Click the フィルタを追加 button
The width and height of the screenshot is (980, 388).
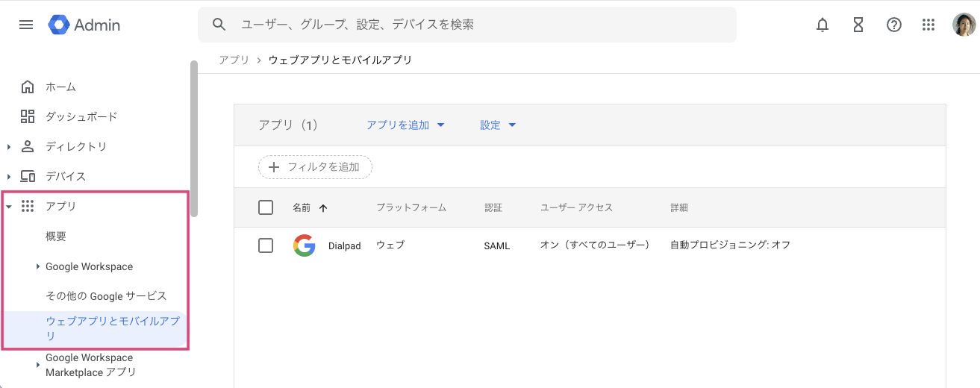pyautogui.click(x=315, y=167)
